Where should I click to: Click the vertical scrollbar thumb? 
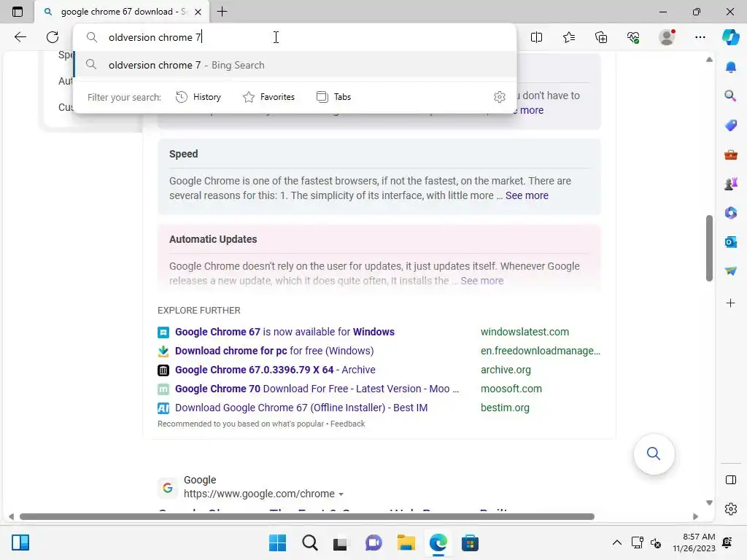pos(709,248)
